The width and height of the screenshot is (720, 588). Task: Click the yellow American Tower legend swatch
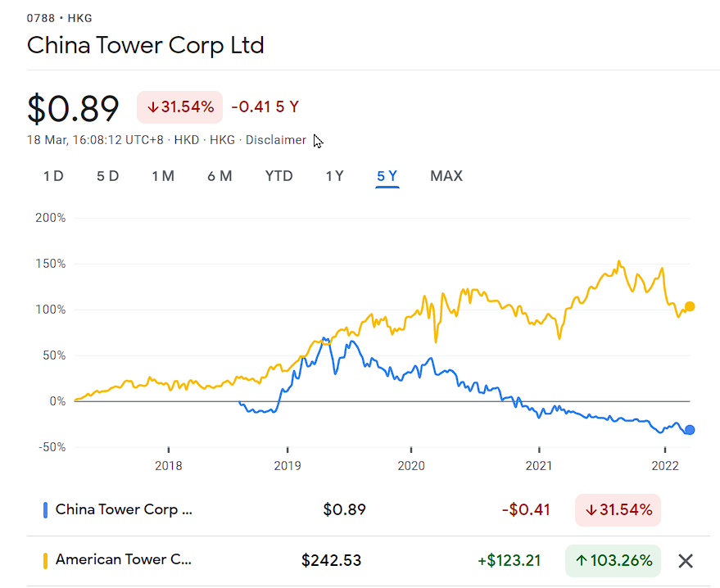click(45, 561)
